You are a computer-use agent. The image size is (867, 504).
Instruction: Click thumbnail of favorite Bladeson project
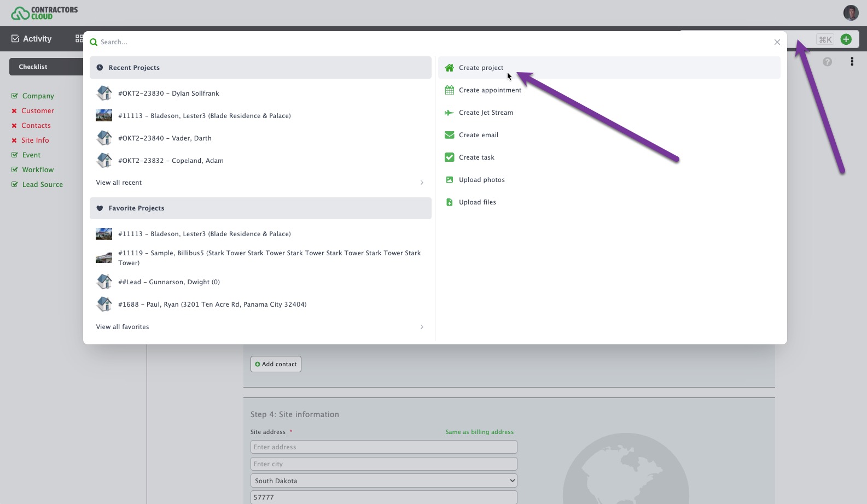(x=104, y=234)
